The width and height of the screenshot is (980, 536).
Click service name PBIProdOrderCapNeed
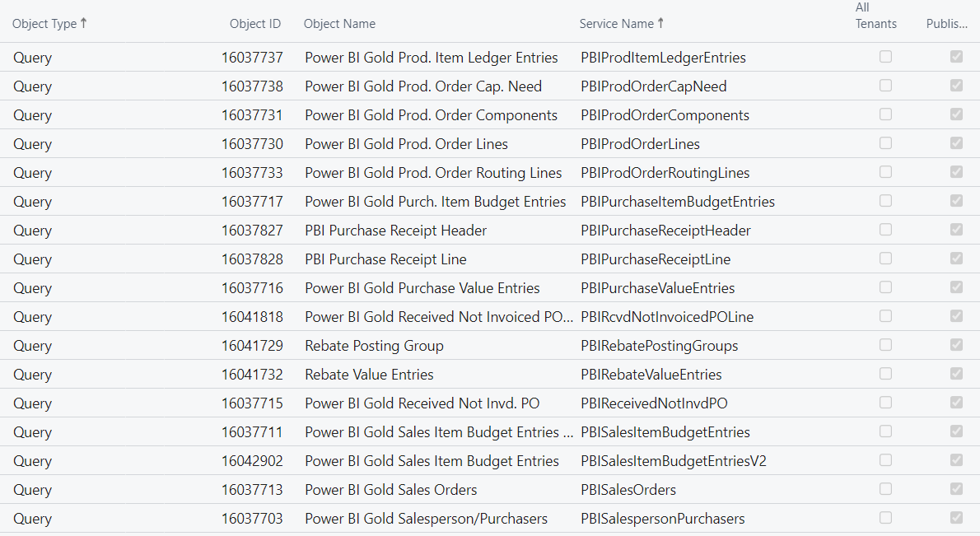pyautogui.click(x=654, y=86)
